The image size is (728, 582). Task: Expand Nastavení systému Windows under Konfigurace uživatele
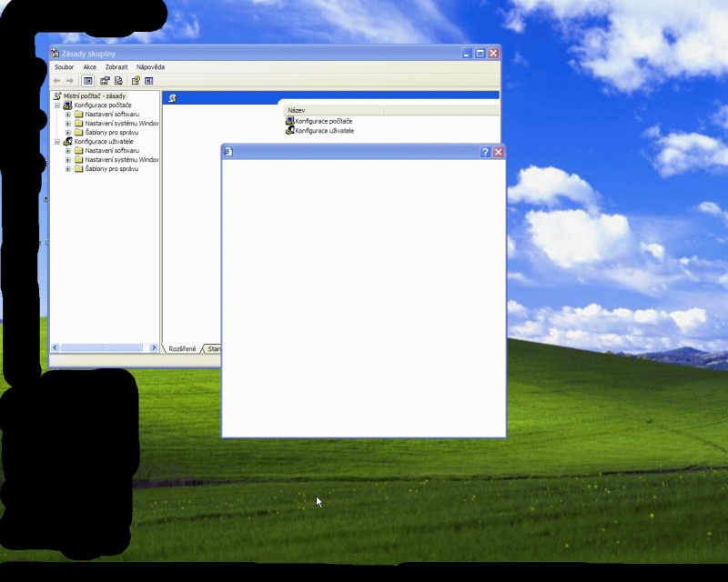tap(67, 160)
